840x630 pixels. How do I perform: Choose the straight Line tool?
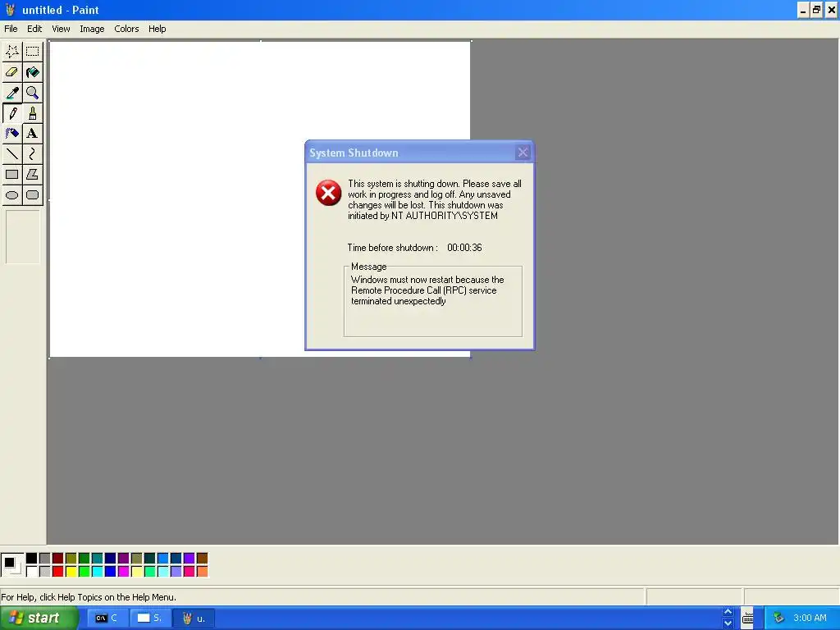[11, 154]
